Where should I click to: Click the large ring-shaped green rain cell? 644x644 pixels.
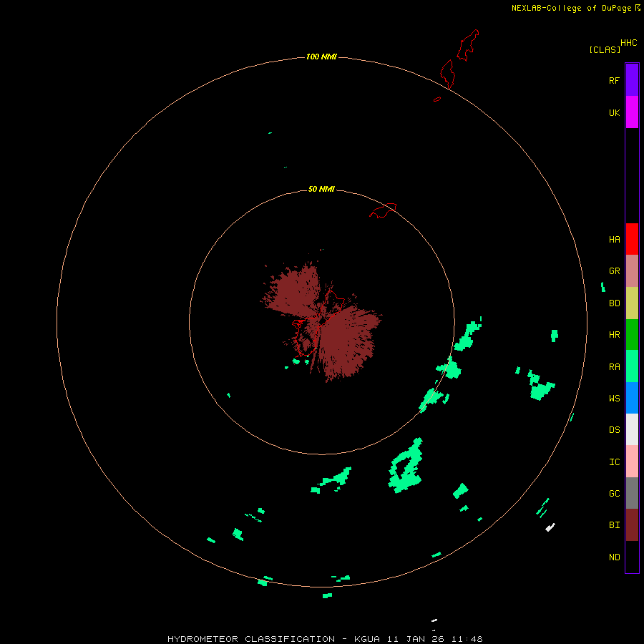click(406, 466)
